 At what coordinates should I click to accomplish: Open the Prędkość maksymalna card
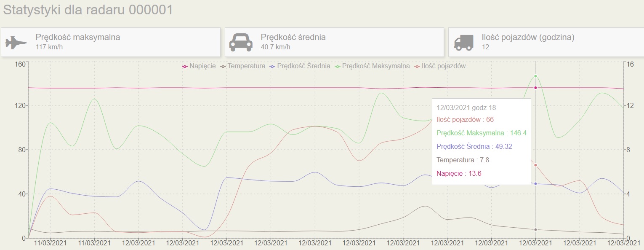click(x=111, y=42)
